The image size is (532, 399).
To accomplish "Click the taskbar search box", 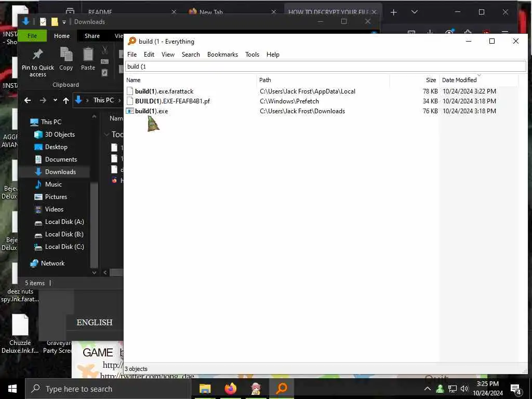I will tap(107, 389).
